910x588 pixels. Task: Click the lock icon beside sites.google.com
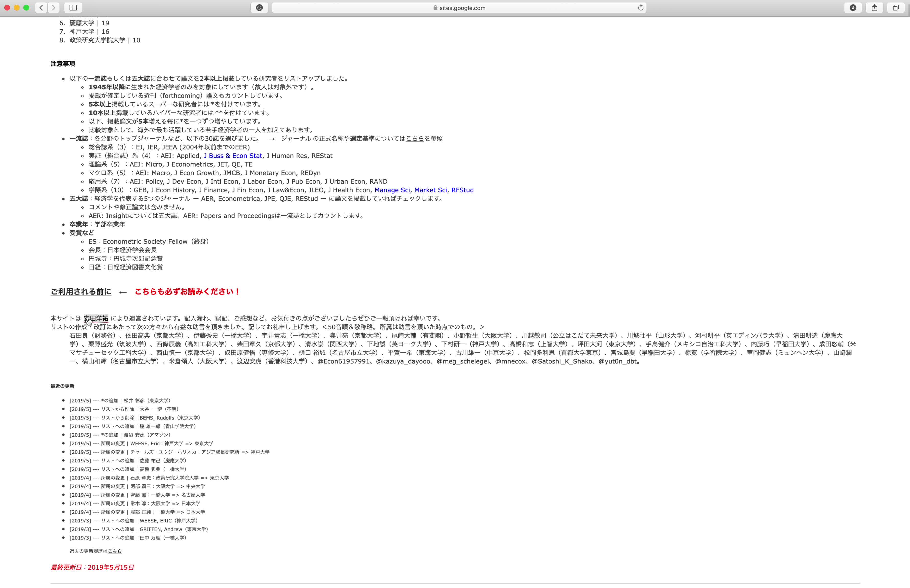coord(435,8)
